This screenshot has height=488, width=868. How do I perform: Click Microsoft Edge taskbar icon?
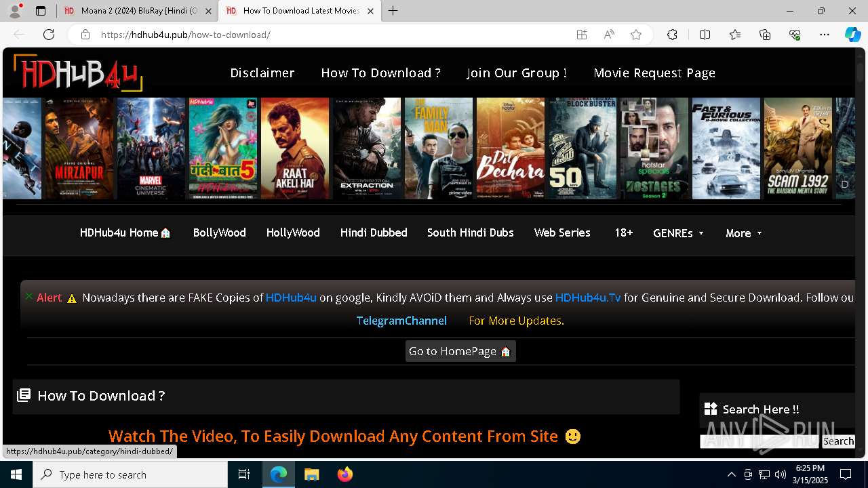pos(279,474)
